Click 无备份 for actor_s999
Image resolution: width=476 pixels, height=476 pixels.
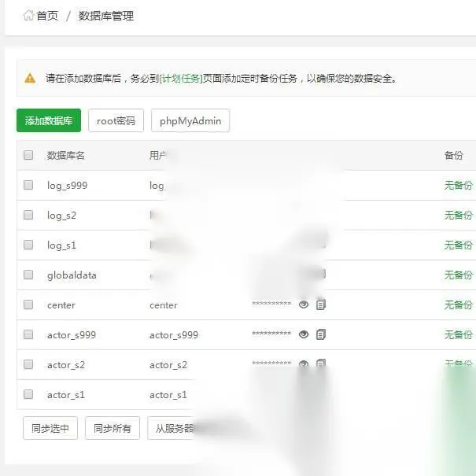pyautogui.click(x=459, y=335)
